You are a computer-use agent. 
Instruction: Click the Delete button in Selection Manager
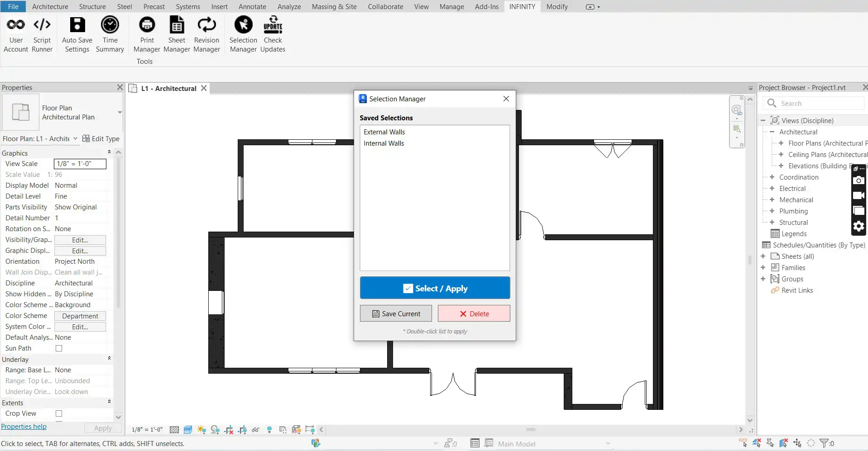pos(474,313)
